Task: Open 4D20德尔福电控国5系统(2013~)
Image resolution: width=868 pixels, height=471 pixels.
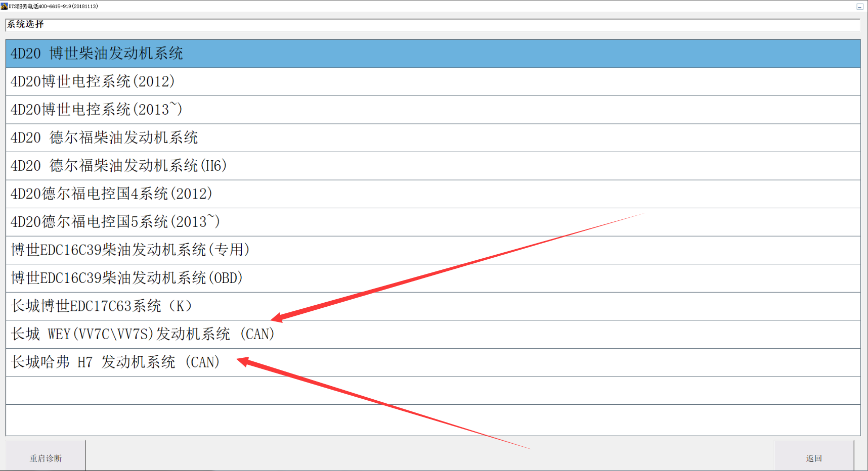Action: tap(433, 222)
